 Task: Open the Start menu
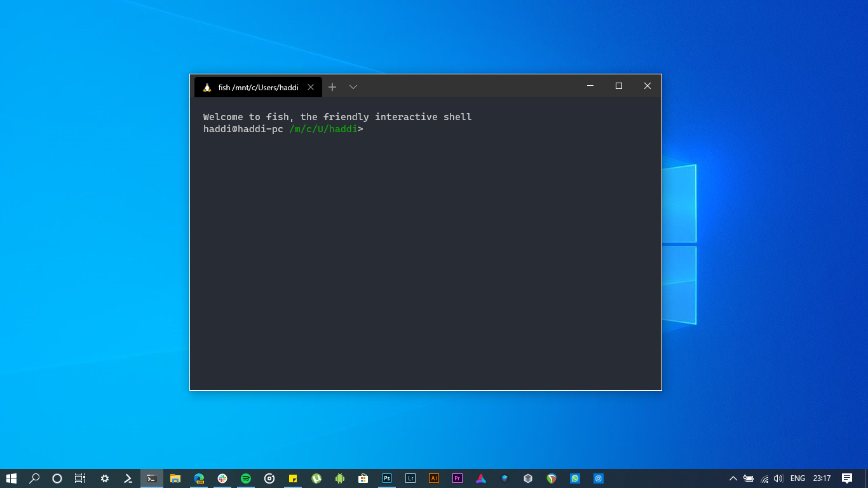(12, 478)
